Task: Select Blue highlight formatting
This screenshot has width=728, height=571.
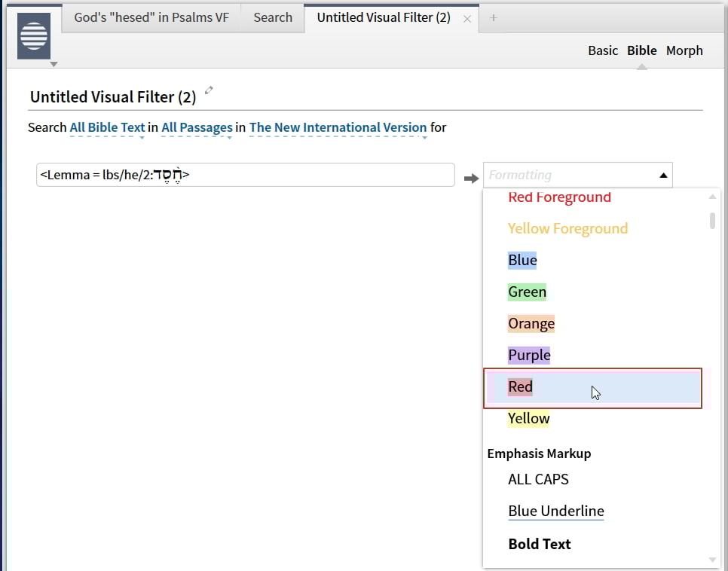Action: [x=522, y=260]
